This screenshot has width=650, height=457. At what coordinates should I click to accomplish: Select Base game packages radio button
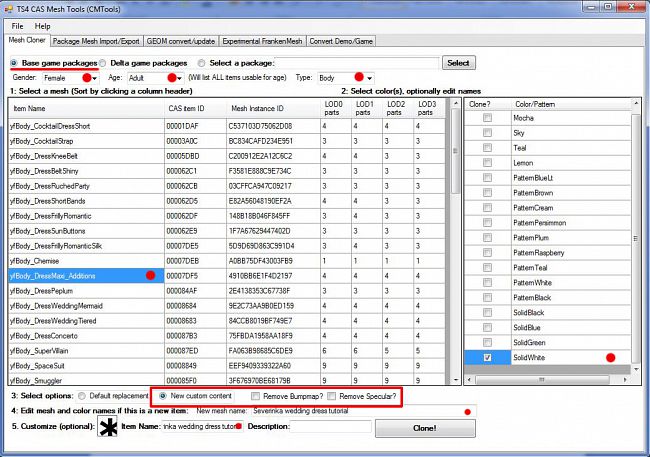point(14,63)
